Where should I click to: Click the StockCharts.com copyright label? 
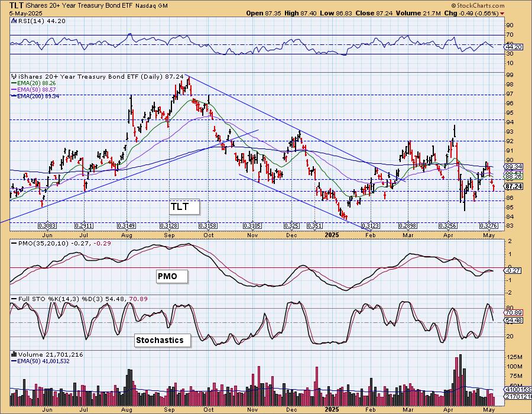pos(478,5)
